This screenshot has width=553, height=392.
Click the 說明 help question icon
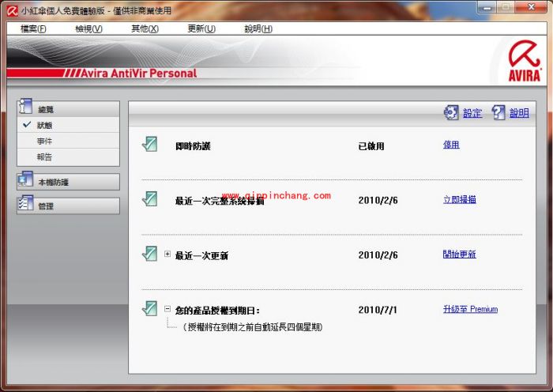click(498, 113)
